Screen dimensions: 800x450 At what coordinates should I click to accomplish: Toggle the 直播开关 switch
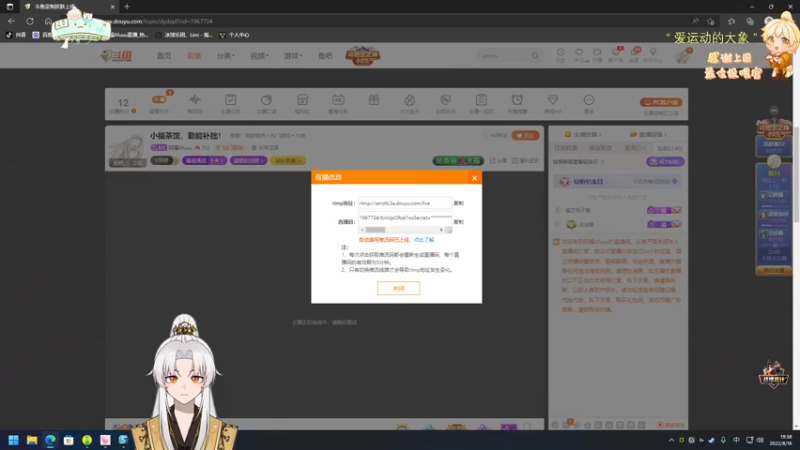(x=159, y=99)
